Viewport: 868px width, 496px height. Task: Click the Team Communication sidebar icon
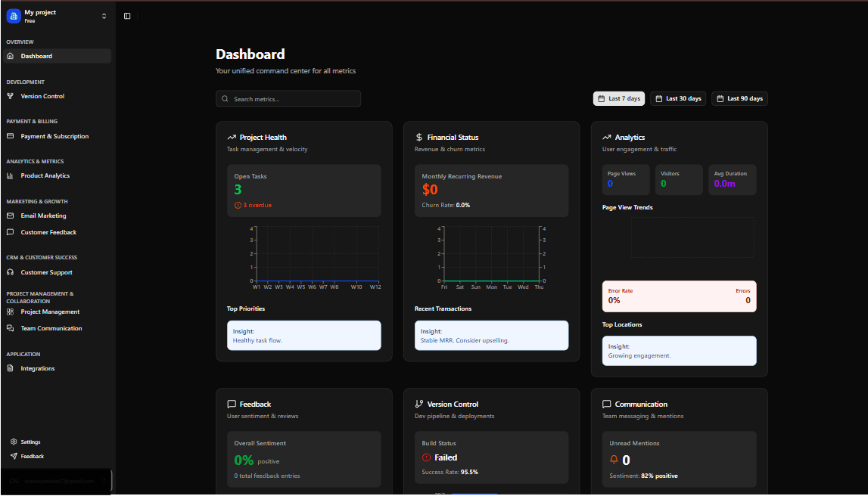[x=11, y=328]
